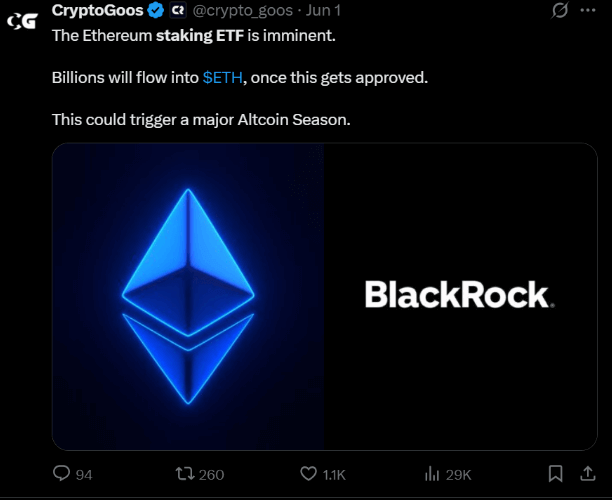Click the 1.1K likes count

(335, 474)
